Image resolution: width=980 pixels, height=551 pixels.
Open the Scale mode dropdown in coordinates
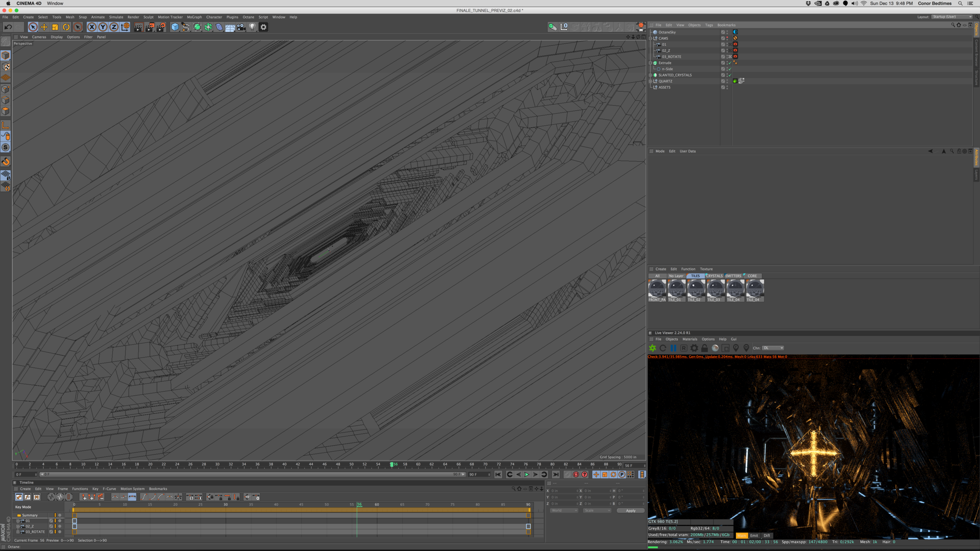(597, 511)
